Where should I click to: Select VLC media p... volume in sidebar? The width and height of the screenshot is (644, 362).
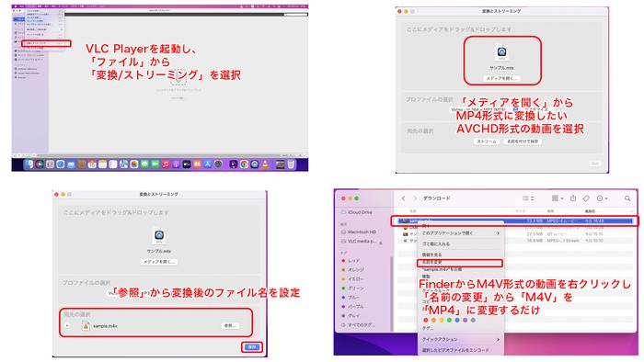click(358, 242)
